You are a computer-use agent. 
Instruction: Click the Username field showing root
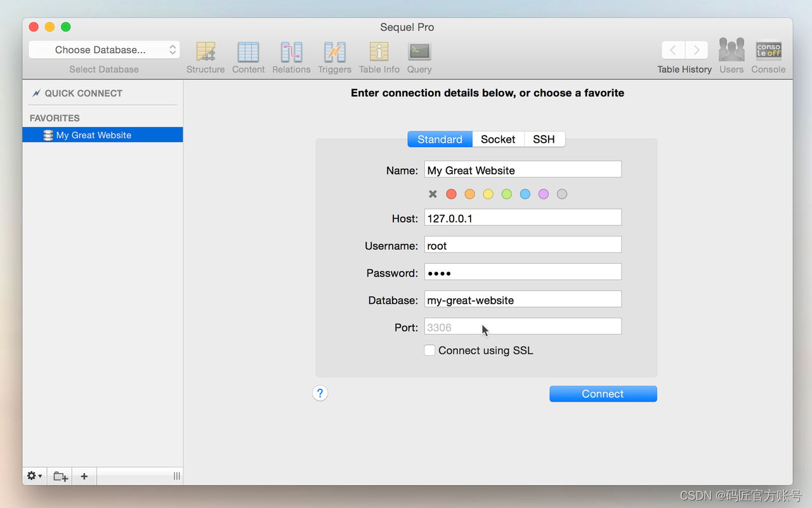(x=523, y=245)
